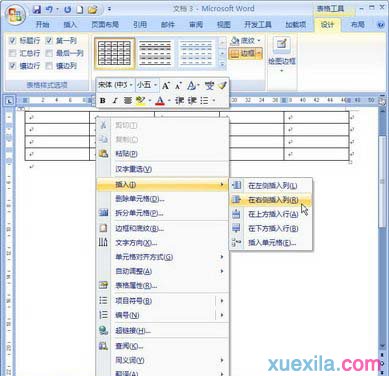Toggle Bold on the mini toolbar
Screen dimensions: 389x376
pos(103,100)
